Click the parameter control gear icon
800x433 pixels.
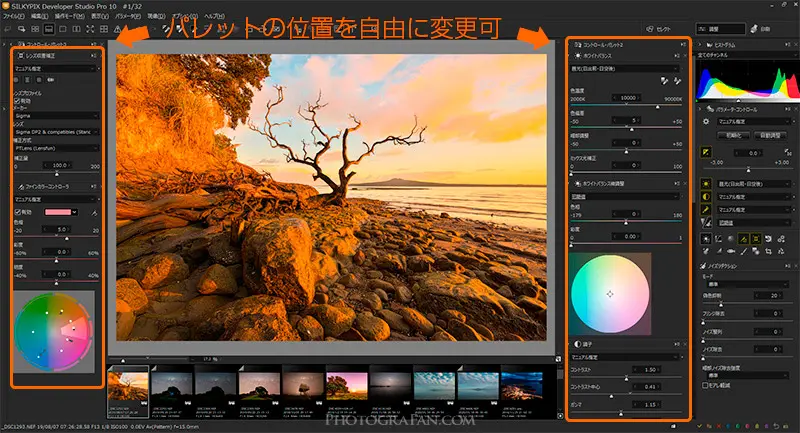click(706, 121)
